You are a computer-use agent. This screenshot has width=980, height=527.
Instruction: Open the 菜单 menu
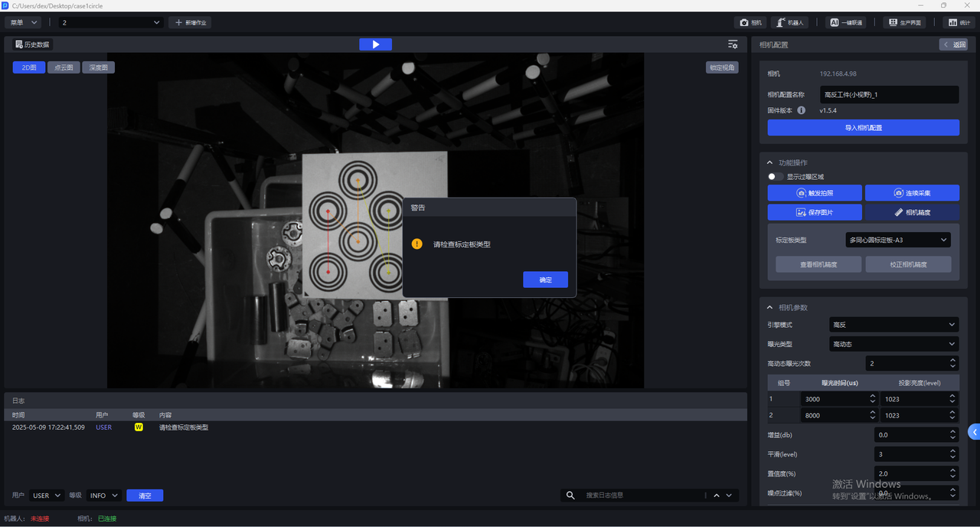pyautogui.click(x=24, y=23)
